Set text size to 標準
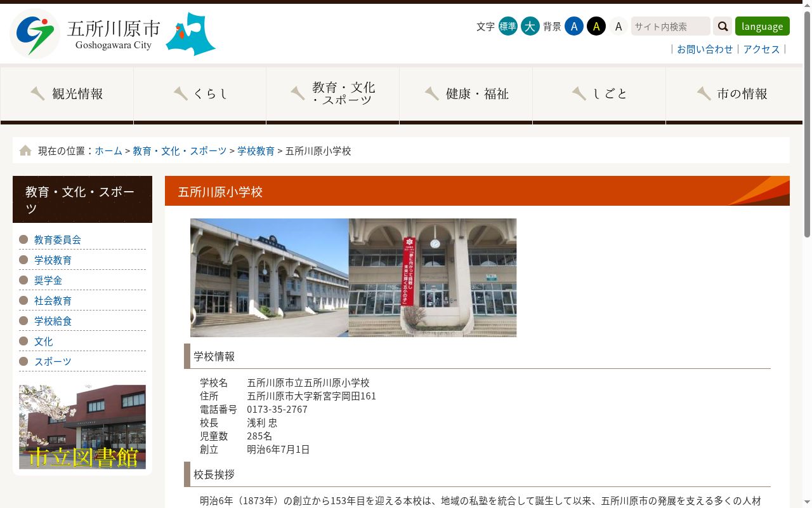The image size is (812, 508). click(x=508, y=26)
